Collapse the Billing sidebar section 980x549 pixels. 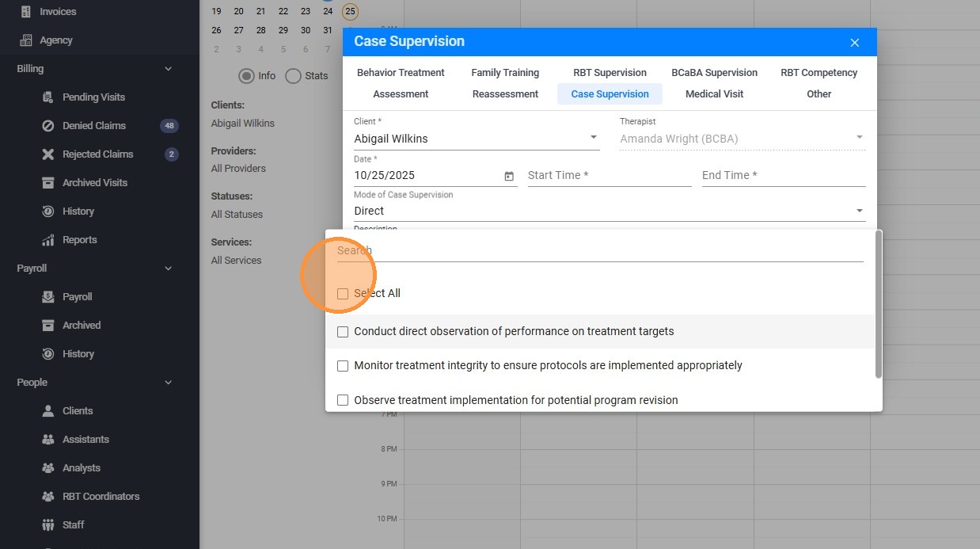[x=168, y=69]
